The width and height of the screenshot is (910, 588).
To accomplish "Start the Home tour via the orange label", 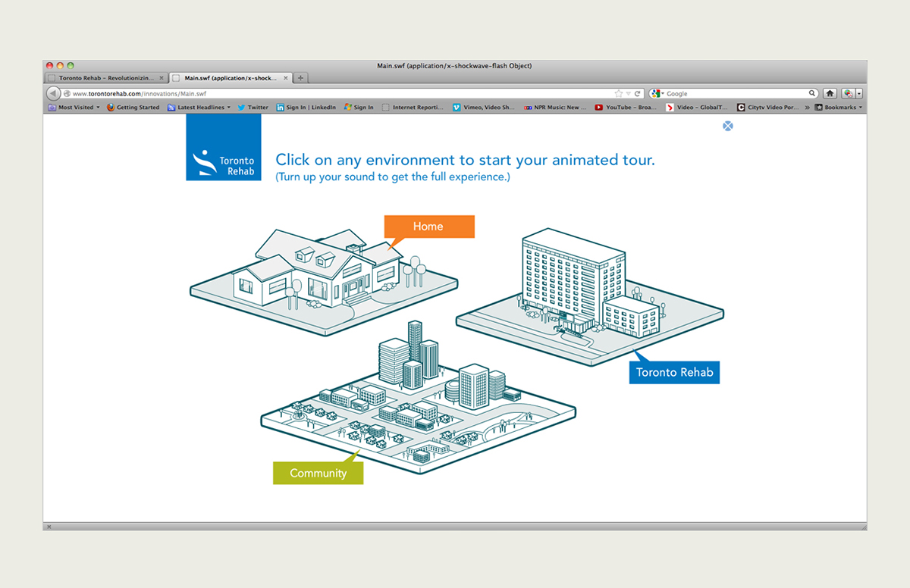I will click(x=429, y=227).
